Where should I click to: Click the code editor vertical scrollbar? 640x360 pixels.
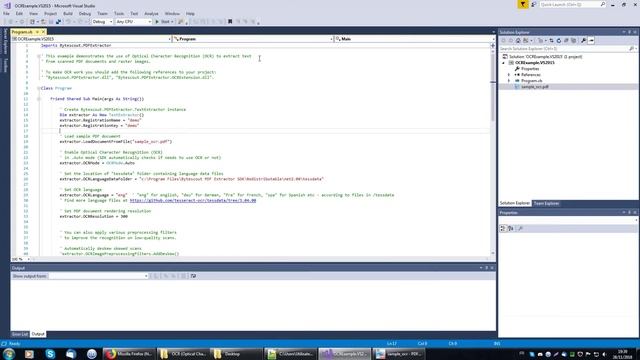pyautogui.click(x=493, y=151)
